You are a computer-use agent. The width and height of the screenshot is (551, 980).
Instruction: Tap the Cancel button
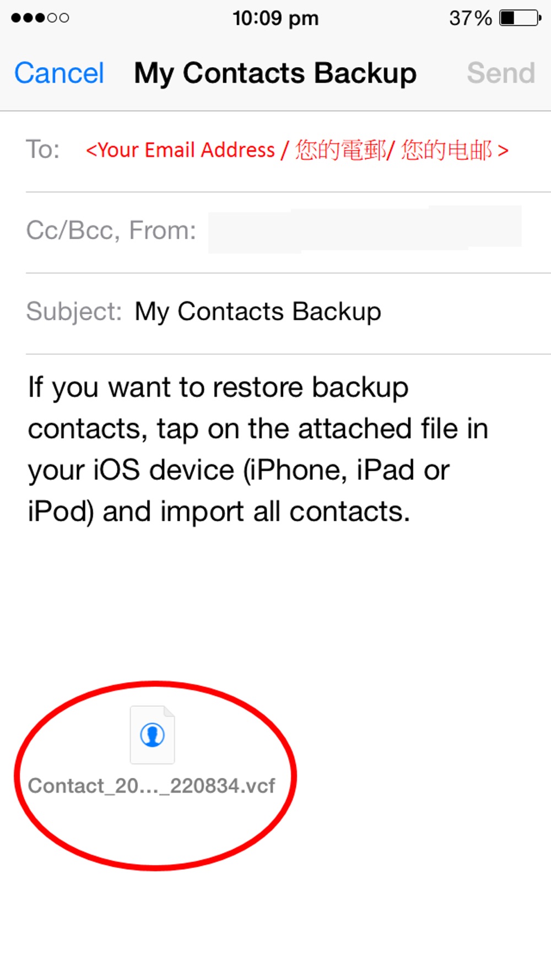tap(59, 73)
